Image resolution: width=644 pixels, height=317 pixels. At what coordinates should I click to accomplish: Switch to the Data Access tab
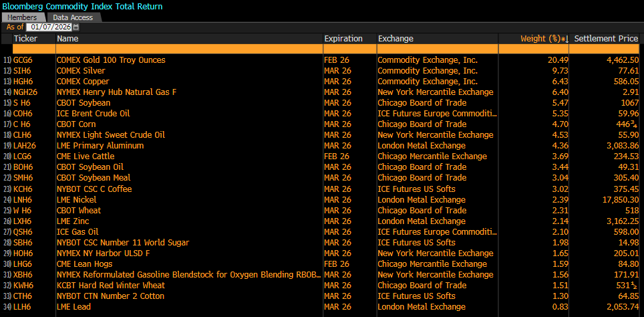[x=73, y=17]
